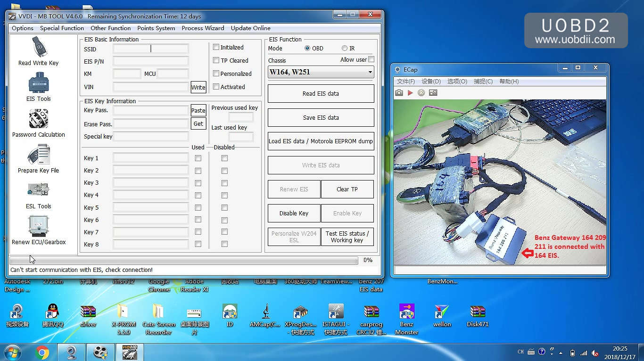The image size is (644, 361).
Task: Launch Google Chrome from taskbar
Action: (42, 352)
